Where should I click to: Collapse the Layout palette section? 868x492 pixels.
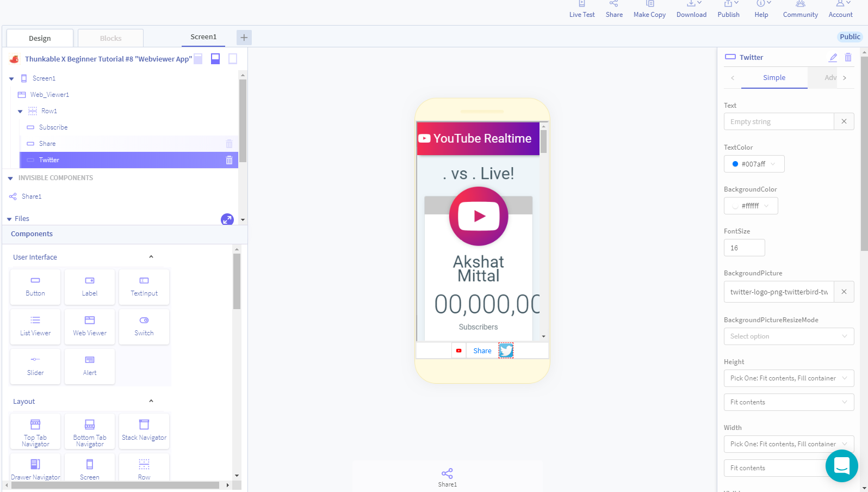(151, 401)
